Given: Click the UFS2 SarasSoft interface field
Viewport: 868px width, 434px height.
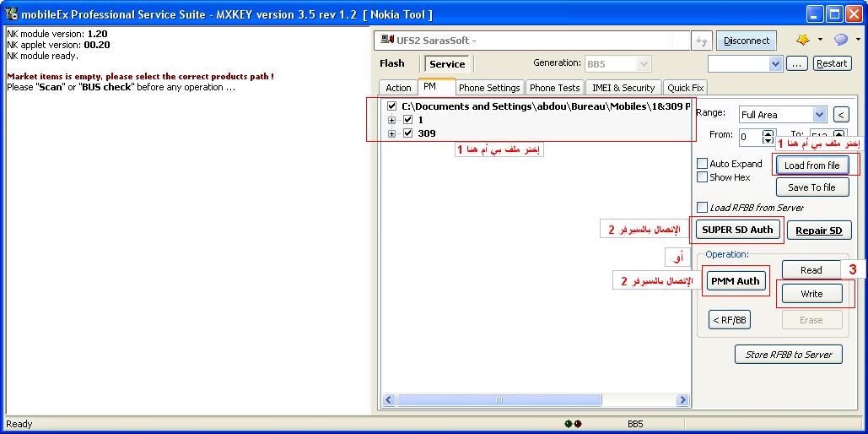Looking at the screenshot, I should click(x=532, y=41).
